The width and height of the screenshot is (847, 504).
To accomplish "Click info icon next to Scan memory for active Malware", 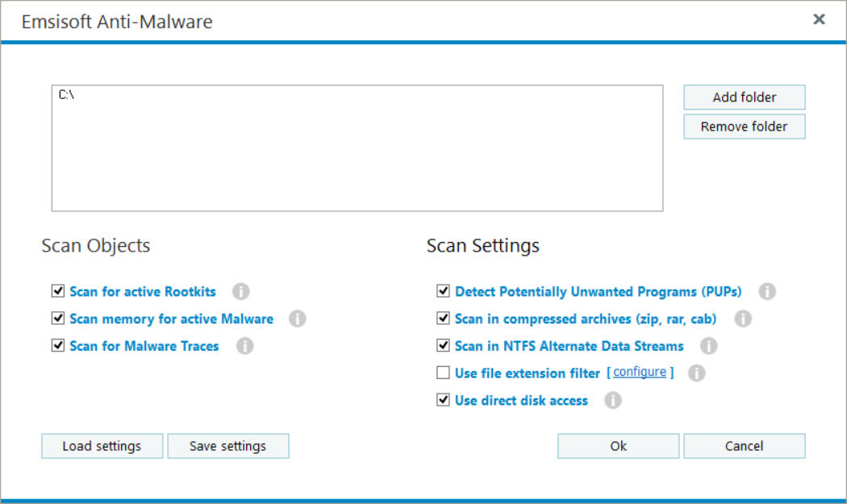I will click(x=298, y=319).
